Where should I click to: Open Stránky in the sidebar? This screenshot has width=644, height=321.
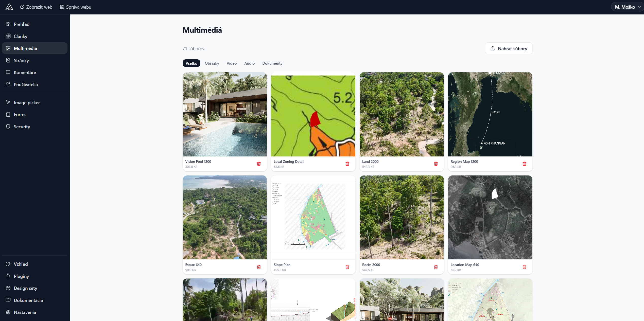[x=34, y=60]
